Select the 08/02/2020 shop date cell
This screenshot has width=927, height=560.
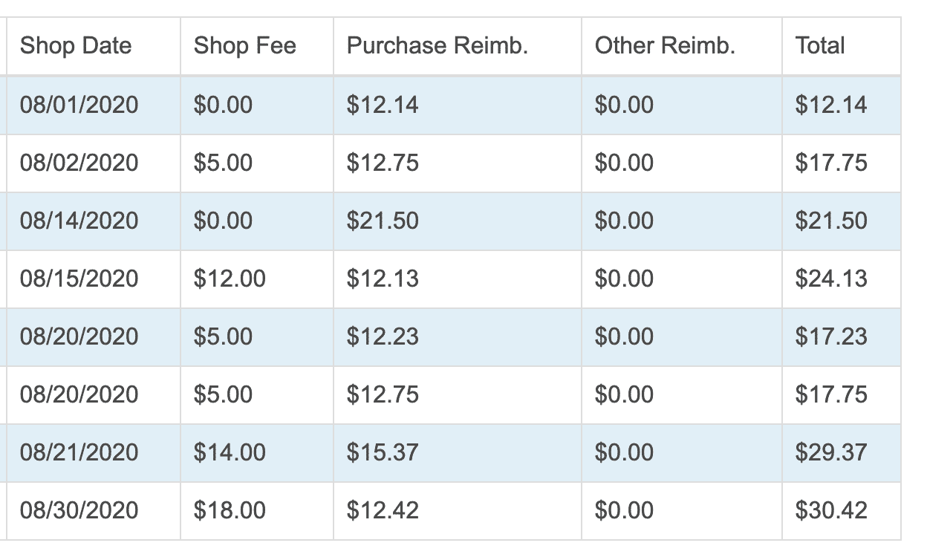coord(94,163)
